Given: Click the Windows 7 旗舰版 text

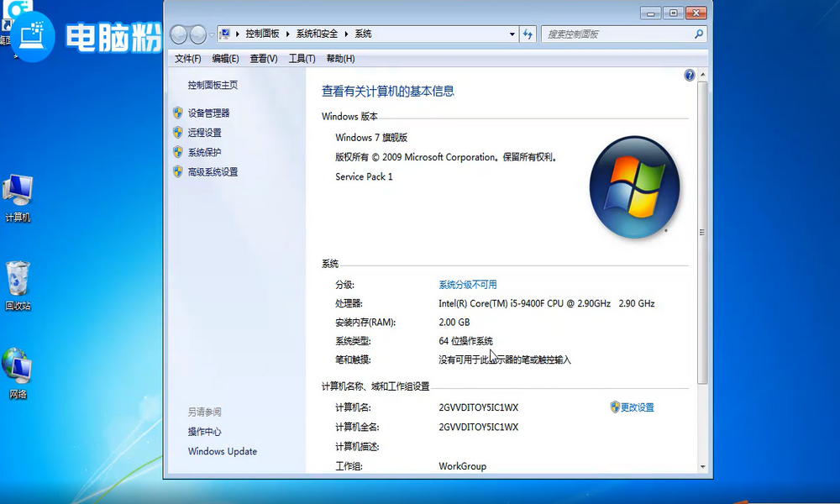Looking at the screenshot, I should (371, 138).
